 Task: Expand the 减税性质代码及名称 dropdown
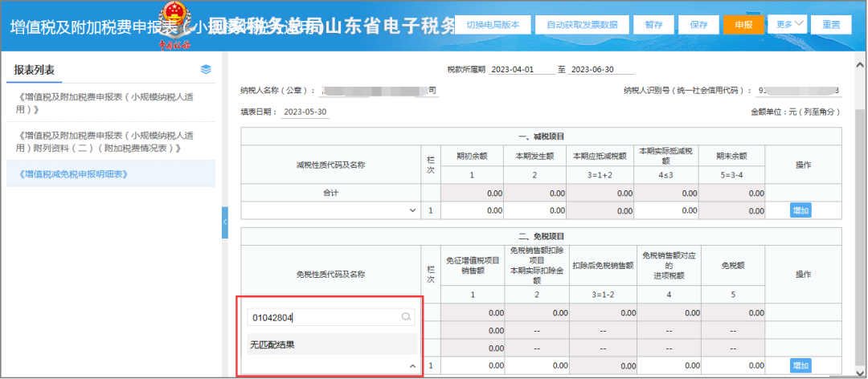[x=412, y=211]
